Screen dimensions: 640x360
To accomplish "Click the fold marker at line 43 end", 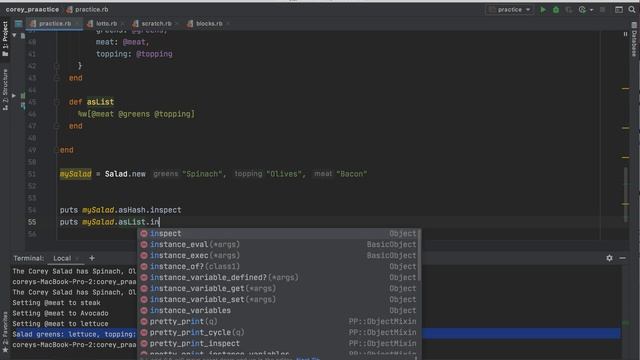I will (57, 78).
